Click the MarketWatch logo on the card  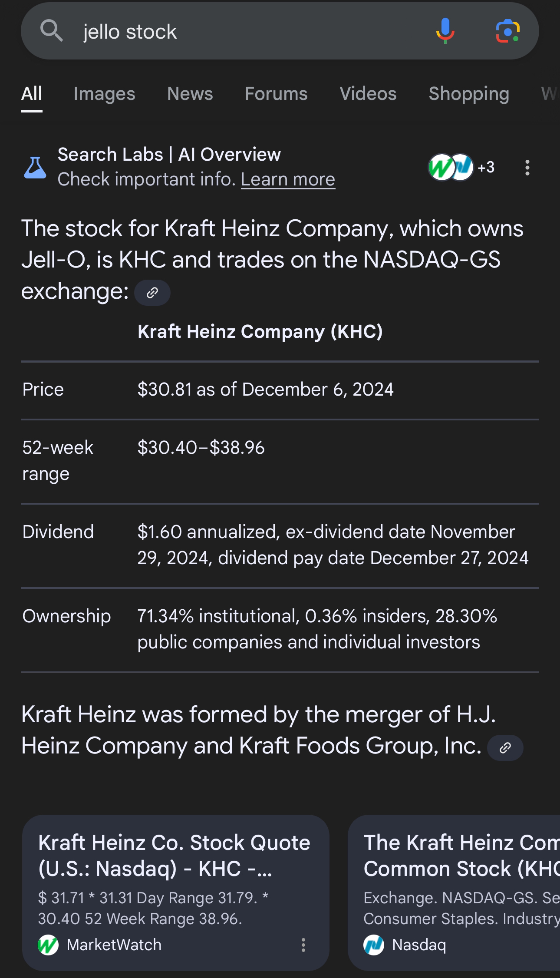(48, 945)
